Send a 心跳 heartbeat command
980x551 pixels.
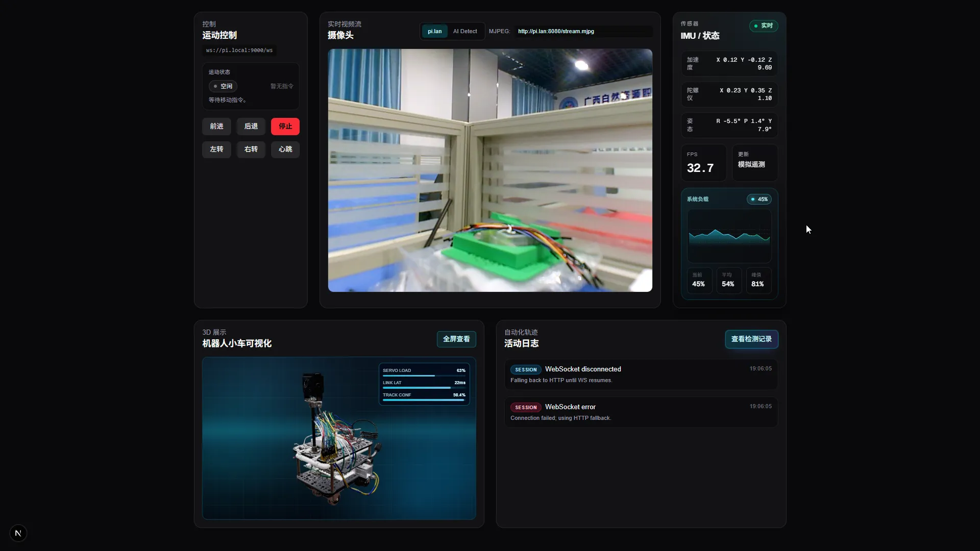pos(285,149)
